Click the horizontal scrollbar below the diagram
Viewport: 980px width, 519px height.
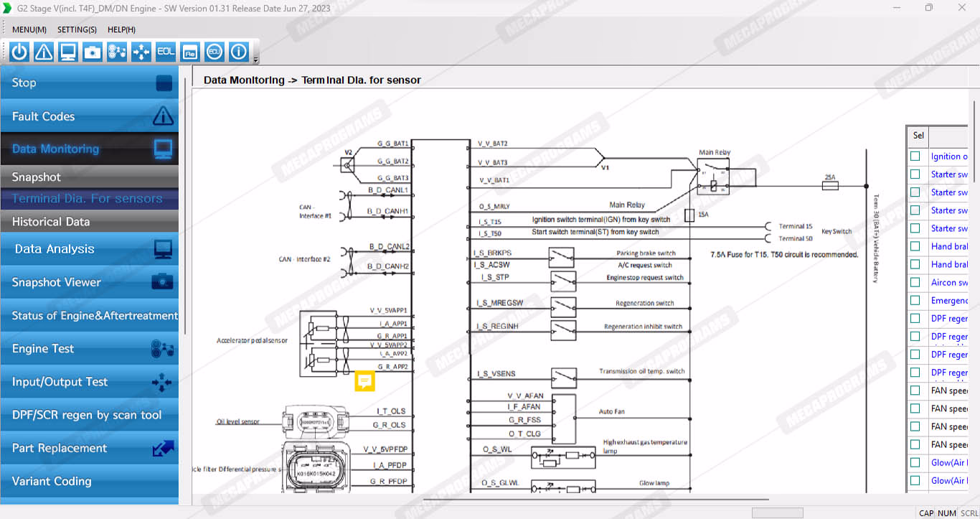coord(595,499)
